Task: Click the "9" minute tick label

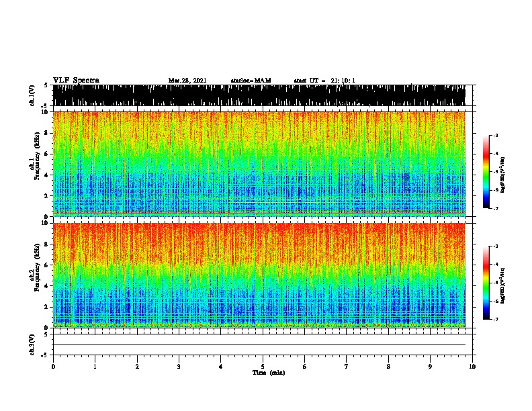Action: click(x=430, y=367)
